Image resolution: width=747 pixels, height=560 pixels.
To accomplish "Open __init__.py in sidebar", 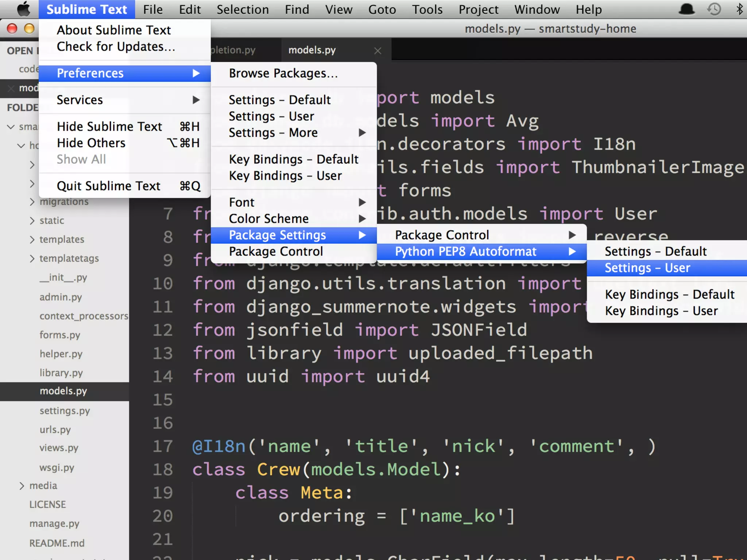I will point(63,278).
